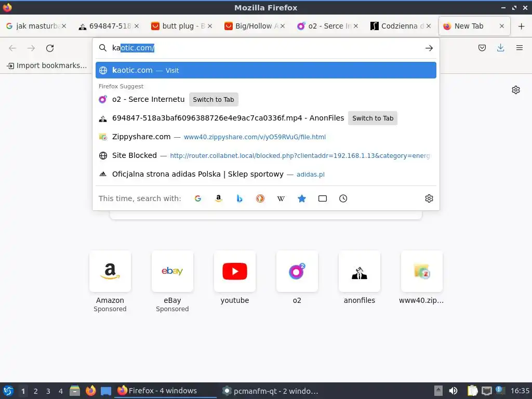Screen dimensions: 532x399
Task: Open search settings gear in the urlbar dropdown
Action: click(429, 198)
